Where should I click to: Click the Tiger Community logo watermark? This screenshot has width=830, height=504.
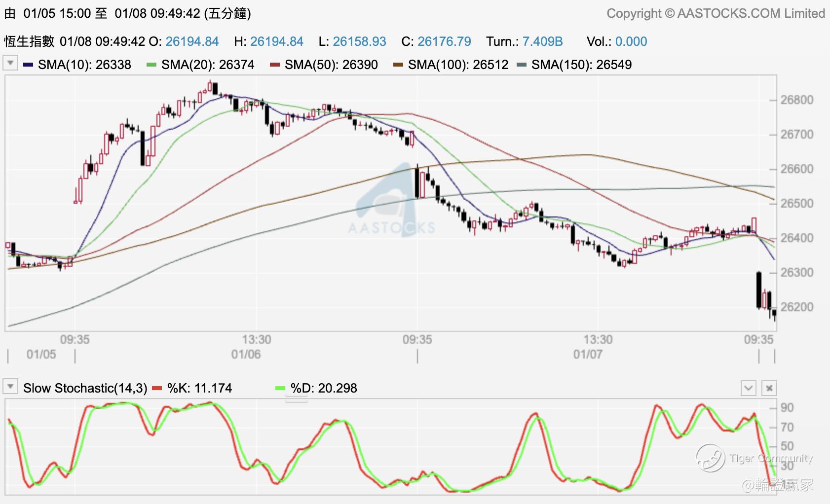pos(754,458)
